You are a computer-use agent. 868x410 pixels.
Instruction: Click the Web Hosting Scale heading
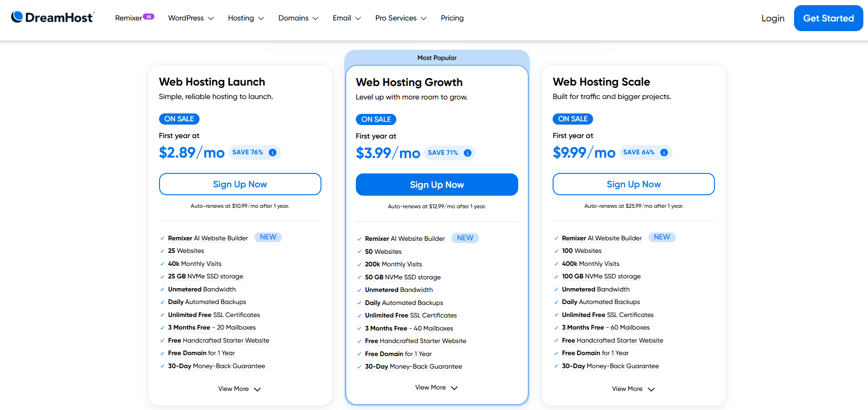click(601, 82)
